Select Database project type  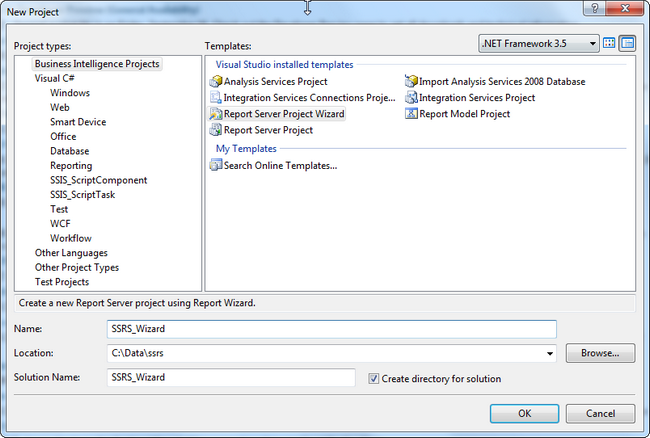(x=70, y=151)
